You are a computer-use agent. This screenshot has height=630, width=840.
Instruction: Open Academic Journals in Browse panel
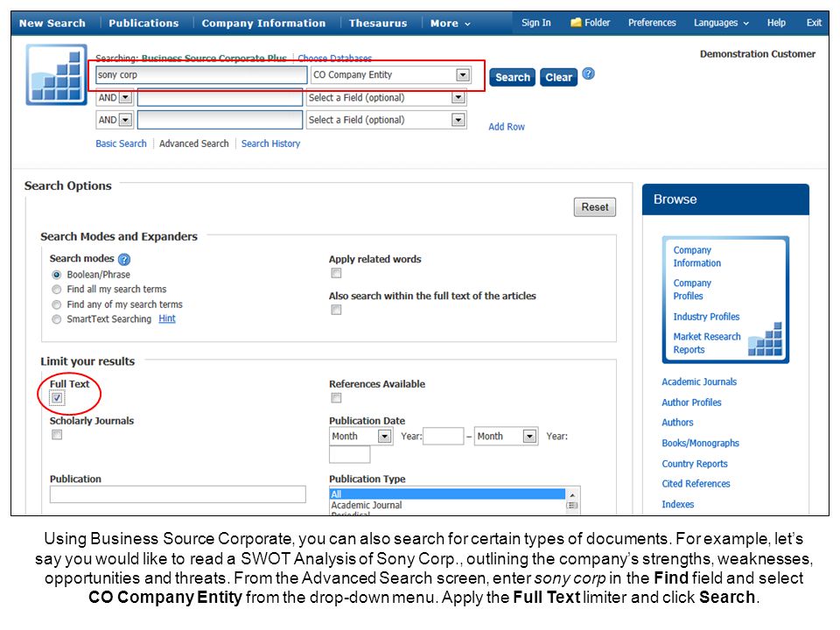(699, 381)
